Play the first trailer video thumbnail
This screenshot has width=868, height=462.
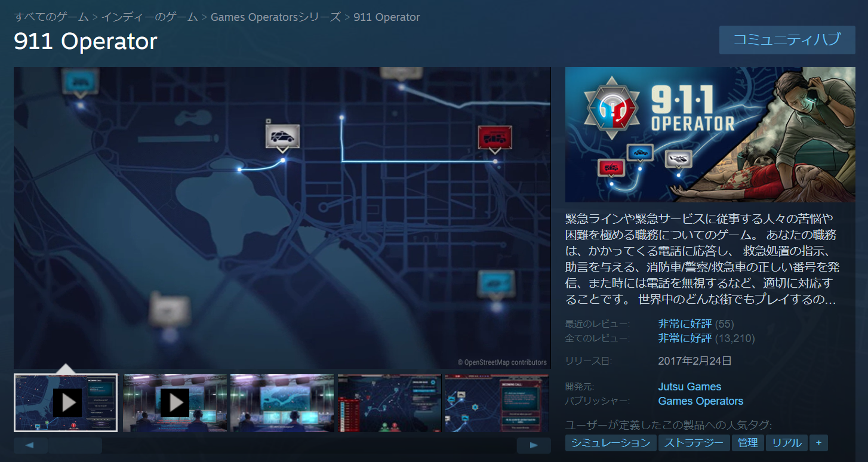[66, 403]
